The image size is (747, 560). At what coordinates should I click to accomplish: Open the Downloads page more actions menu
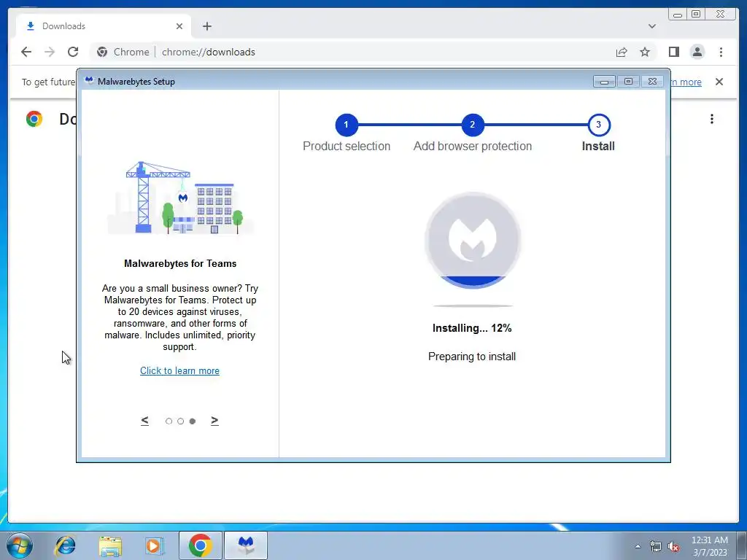[x=712, y=119]
